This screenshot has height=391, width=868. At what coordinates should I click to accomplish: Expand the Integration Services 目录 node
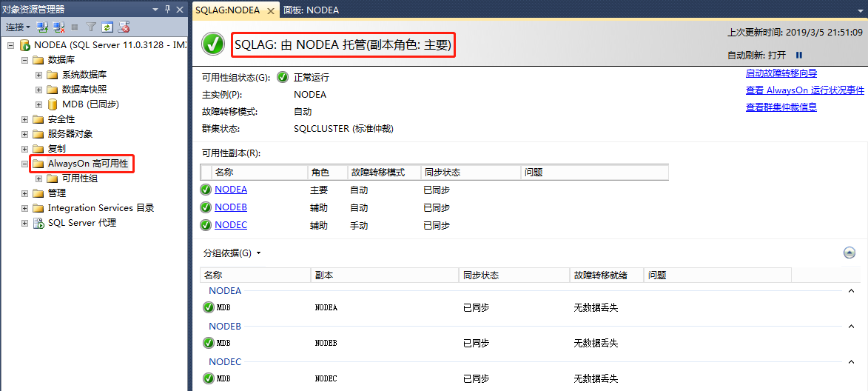click(x=25, y=208)
